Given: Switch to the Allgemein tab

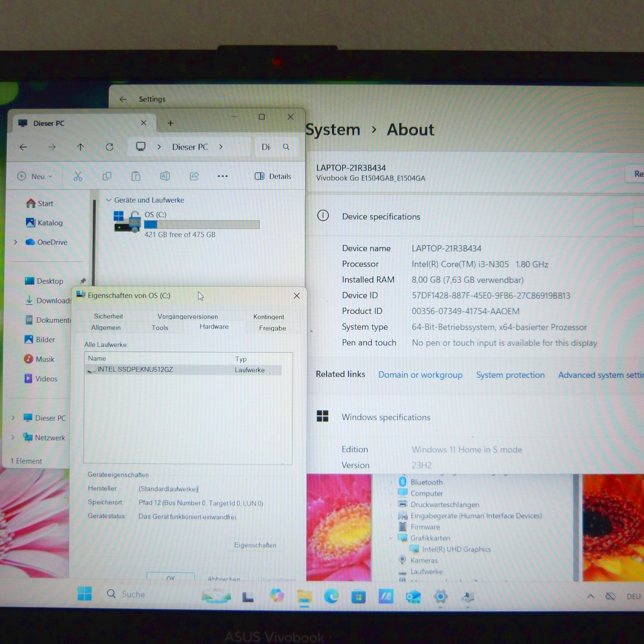Looking at the screenshot, I should [106, 328].
